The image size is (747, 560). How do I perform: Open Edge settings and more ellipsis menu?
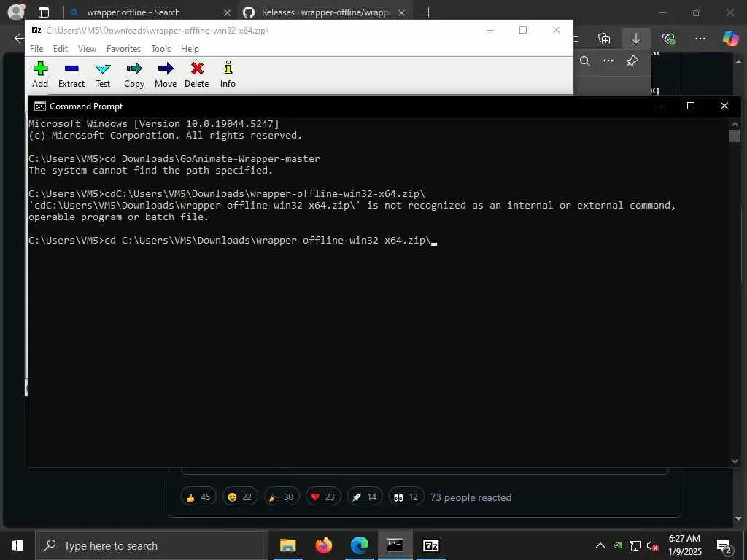[x=700, y=39]
